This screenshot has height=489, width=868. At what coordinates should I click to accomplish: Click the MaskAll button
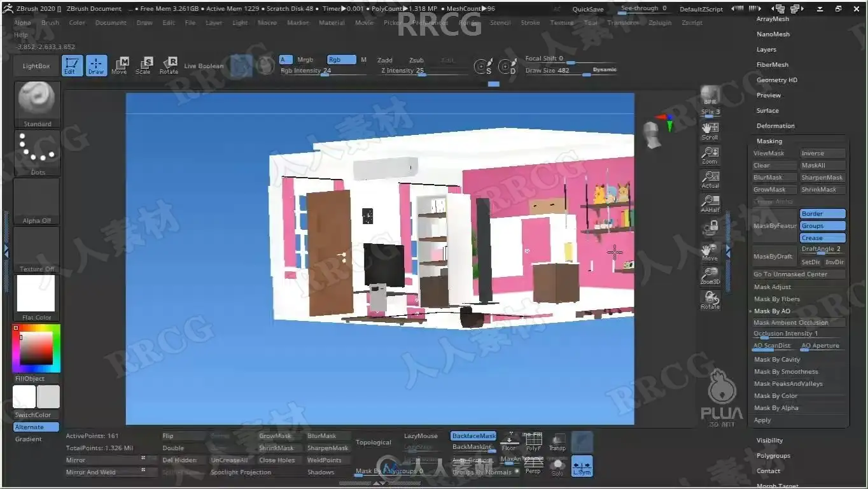[823, 166]
